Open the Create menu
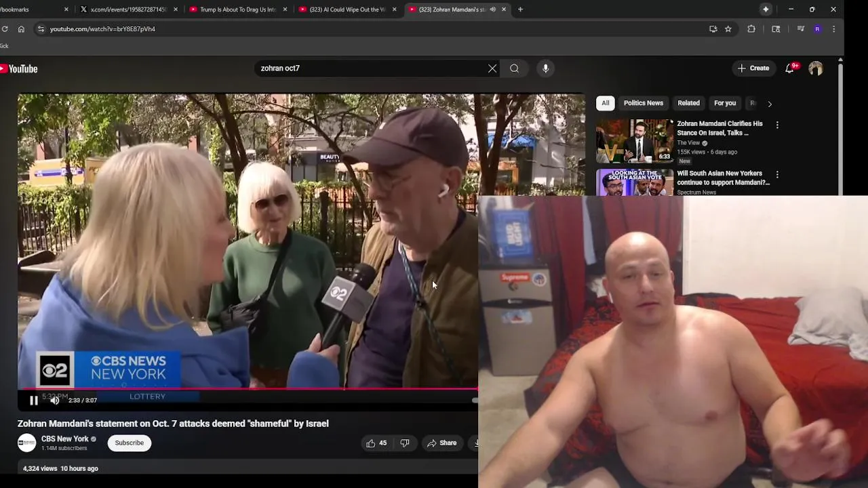Screen dimensions: 868x488 click(x=753, y=68)
